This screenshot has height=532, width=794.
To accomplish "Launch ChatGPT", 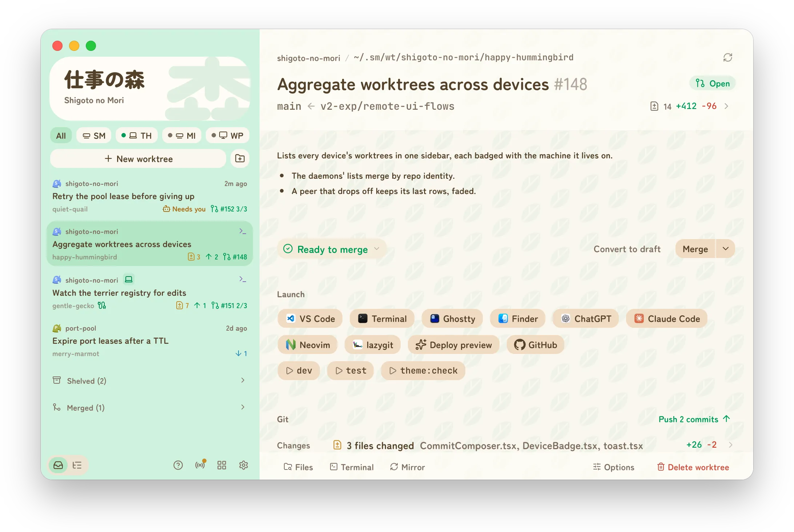I will (x=586, y=319).
